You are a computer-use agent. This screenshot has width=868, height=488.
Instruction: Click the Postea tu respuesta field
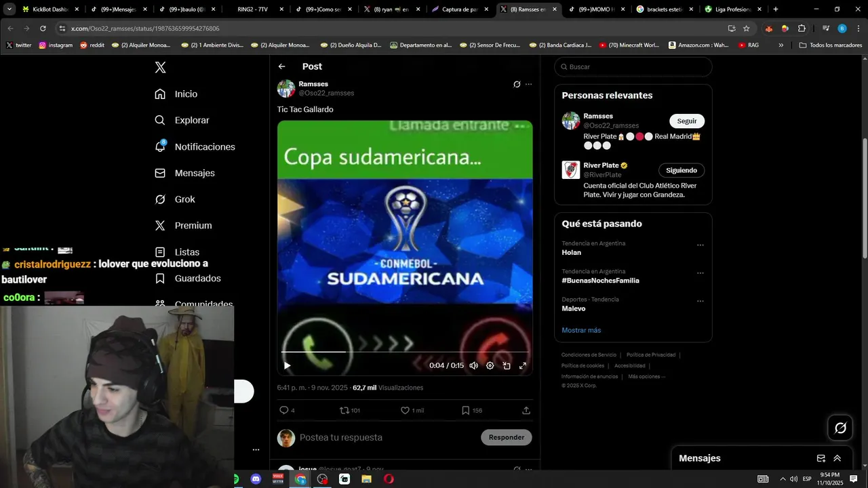coord(387,437)
